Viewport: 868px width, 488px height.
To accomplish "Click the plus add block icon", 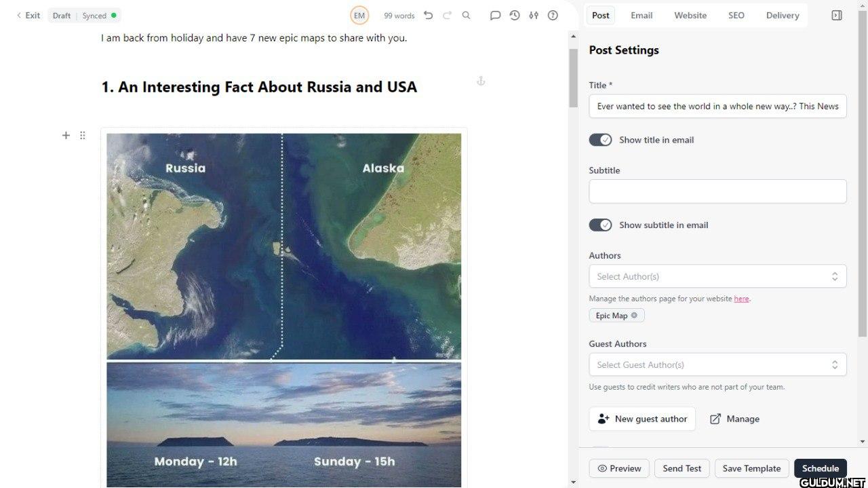I will [66, 135].
